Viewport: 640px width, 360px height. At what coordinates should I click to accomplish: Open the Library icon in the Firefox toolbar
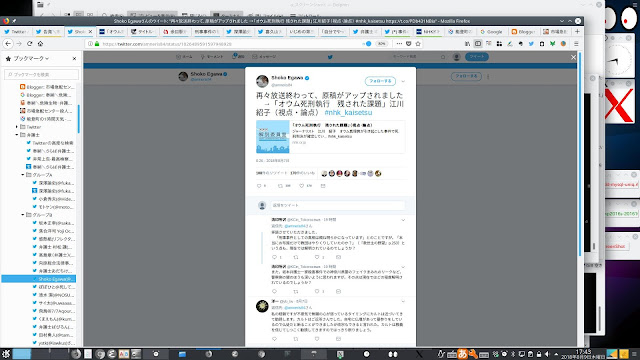[x=467, y=44]
